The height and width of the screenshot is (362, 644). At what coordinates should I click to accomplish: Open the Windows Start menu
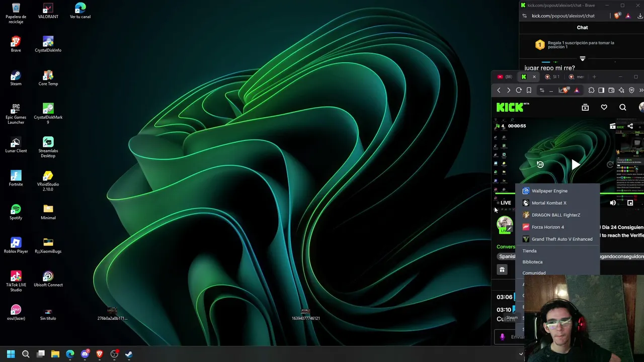coord(11,354)
